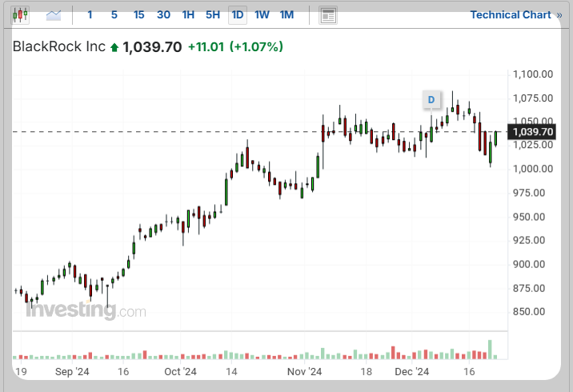Image resolution: width=573 pixels, height=392 pixels.
Task: Open the Technical Chart link
Action: (516, 15)
